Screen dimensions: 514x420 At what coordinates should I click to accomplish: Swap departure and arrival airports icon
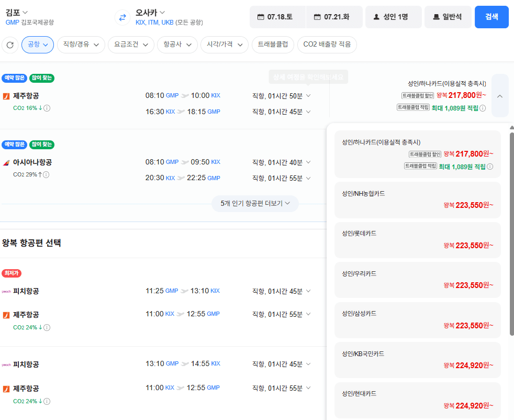(122, 17)
